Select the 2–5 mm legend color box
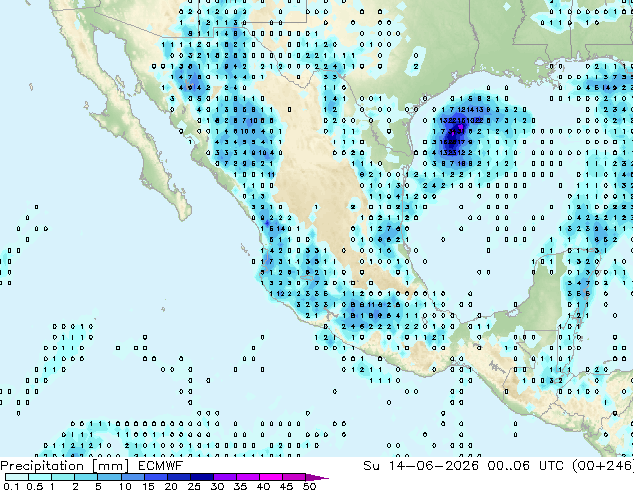Screen dimensions: 634x490 point(86,477)
